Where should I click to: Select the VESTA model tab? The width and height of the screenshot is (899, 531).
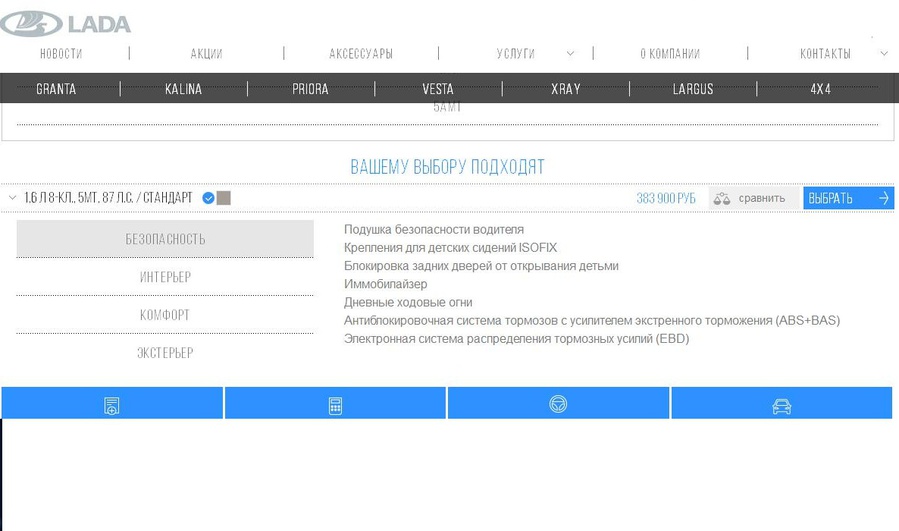tap(438, 89)
